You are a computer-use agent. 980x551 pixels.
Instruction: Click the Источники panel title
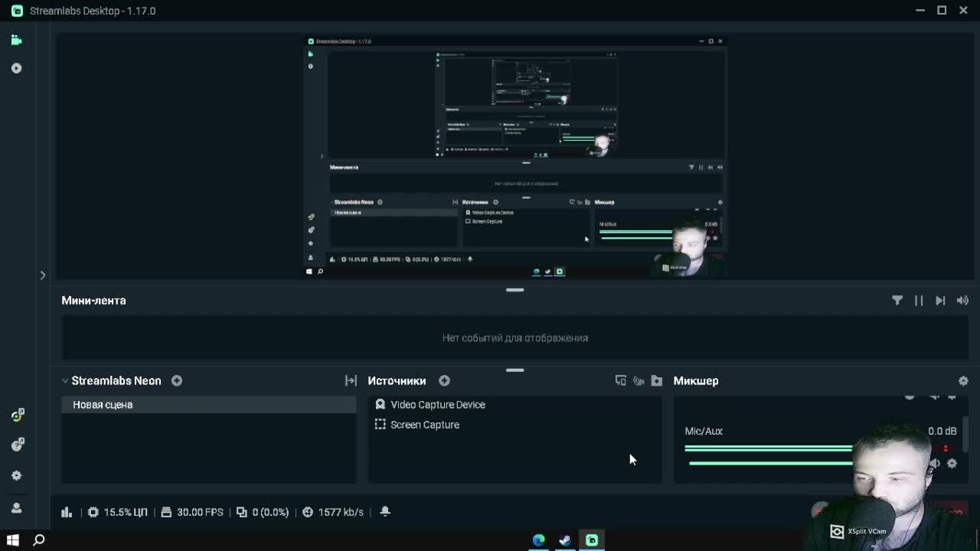click(397, 380)
